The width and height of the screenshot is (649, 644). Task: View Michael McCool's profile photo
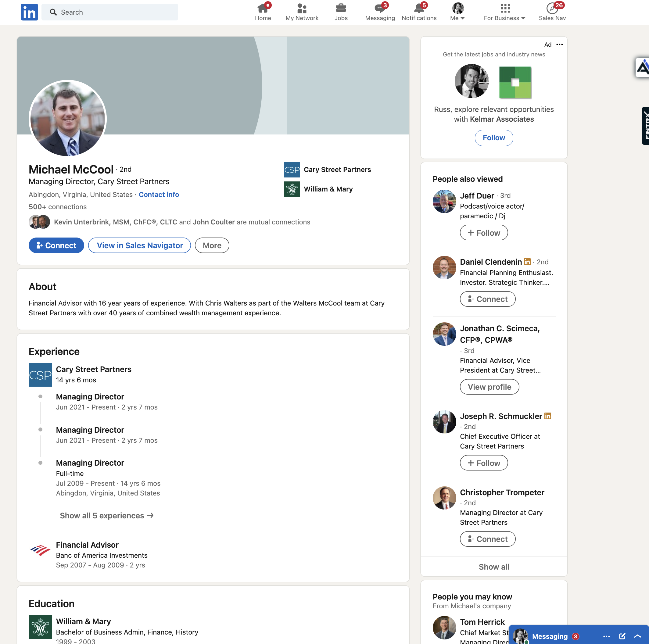(67, 118)
